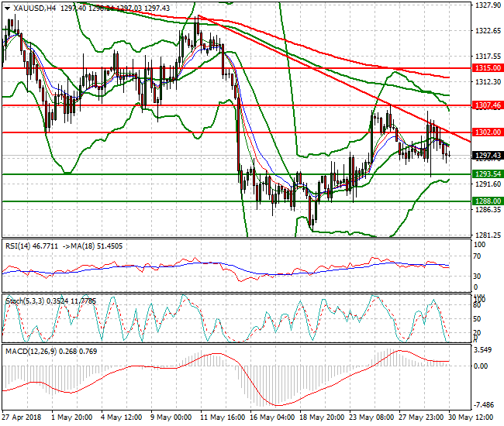Select the 1293.54 green support label
Screen dimensions: 504x426
point(488,174)
